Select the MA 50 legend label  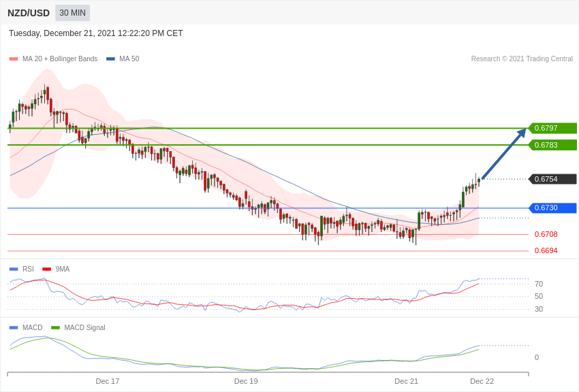129,59
